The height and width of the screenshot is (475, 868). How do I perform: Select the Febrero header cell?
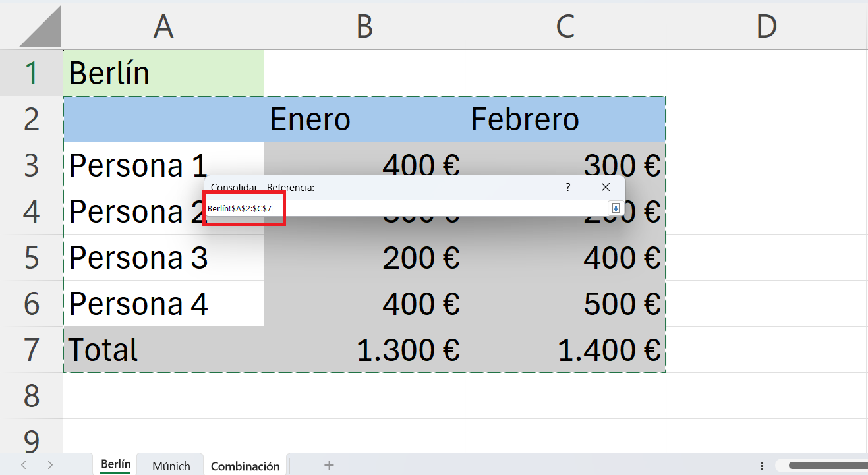(565, 119)
